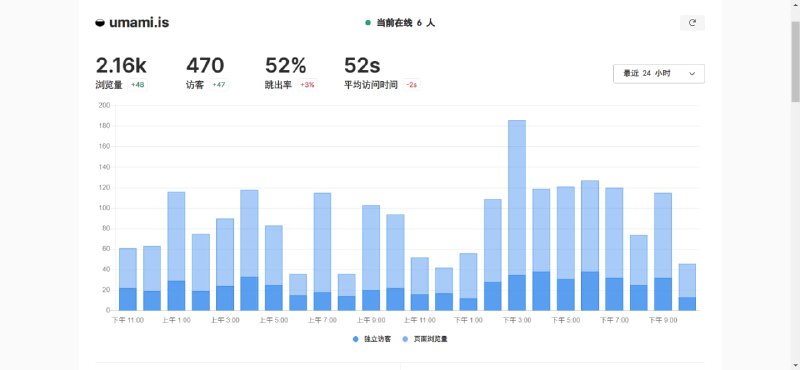Click the 200 y-axis label

click(x=104, y=106)
